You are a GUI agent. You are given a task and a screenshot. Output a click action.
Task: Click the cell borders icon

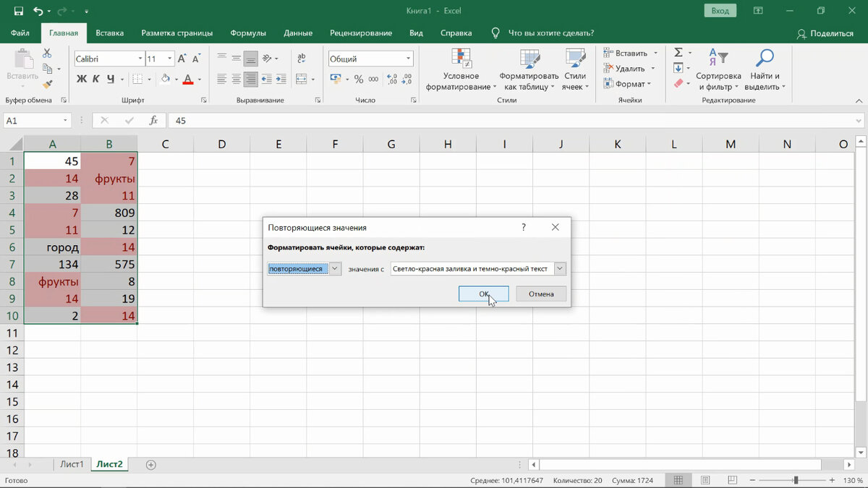(136, 79)
